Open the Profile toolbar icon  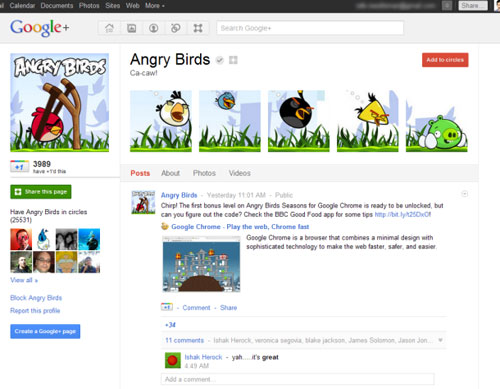click(x=154, y=28)
